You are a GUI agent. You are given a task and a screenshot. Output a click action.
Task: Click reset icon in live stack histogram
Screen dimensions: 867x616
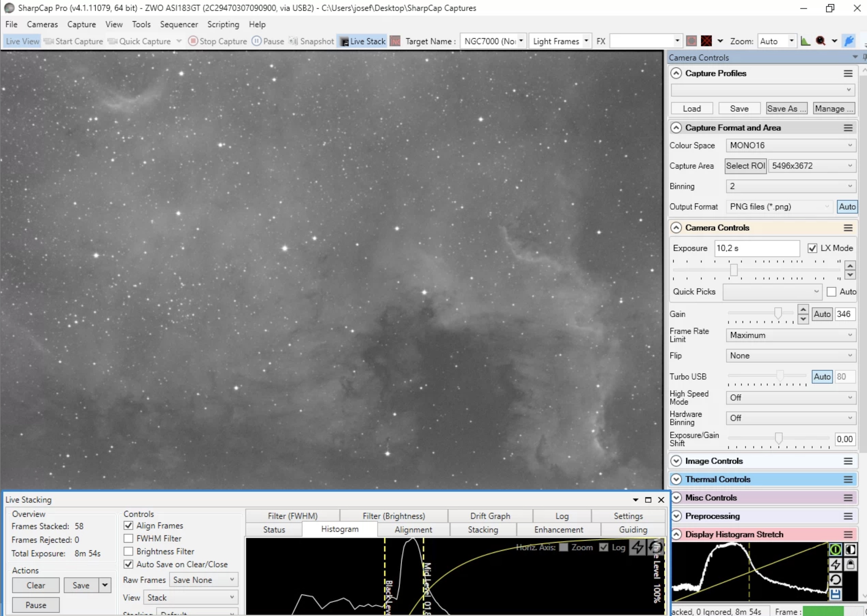pyautogui.click(x=656, y=547)
